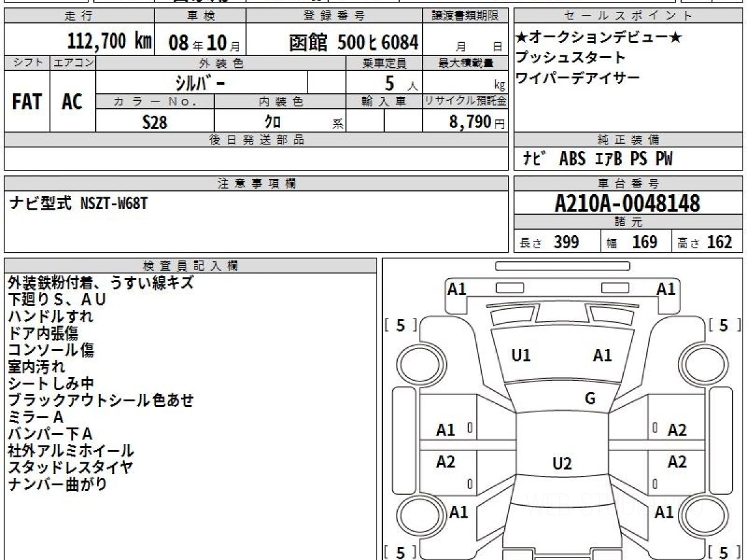Click A2 mark on right rear door
This screenshot has width=747, height=560.
[x=677, y=462]
